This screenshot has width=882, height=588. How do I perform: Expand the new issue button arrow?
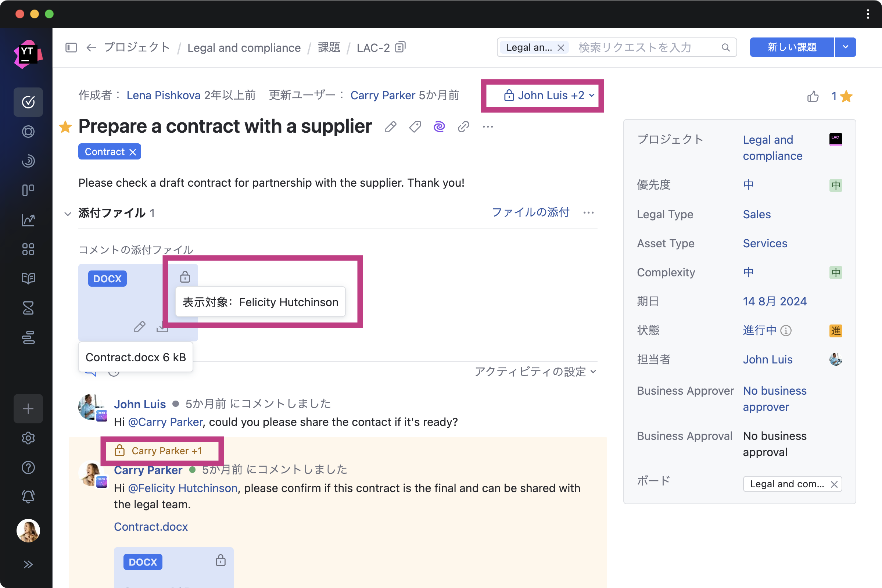tap(845, 47)
